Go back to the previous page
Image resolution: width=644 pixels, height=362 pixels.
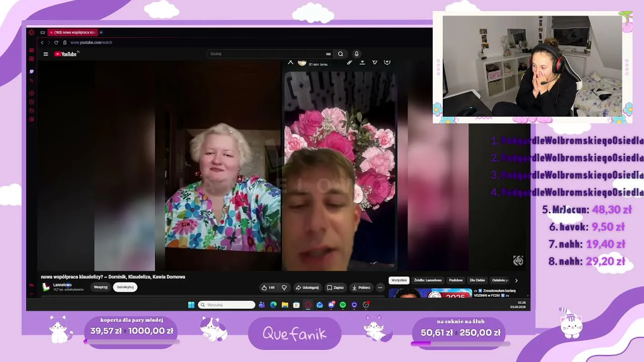click(42, 42)
